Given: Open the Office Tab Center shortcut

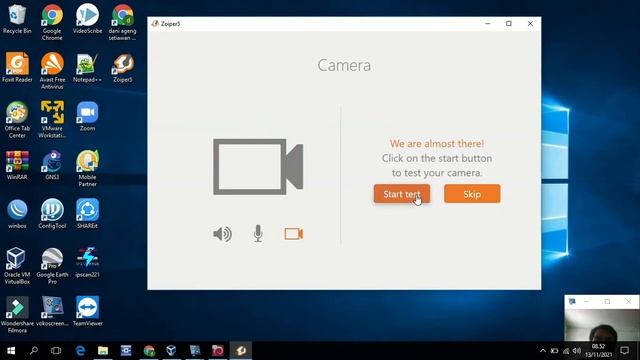Looking at the screenshot, I should (x=17, y=120).
